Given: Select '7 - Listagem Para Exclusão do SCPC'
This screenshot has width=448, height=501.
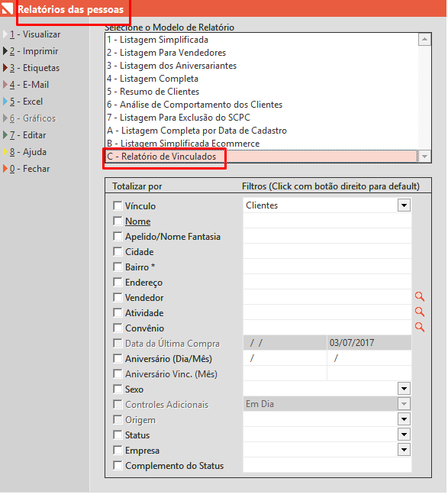Looking at the screenshot, I should click(x=262, y=118).
